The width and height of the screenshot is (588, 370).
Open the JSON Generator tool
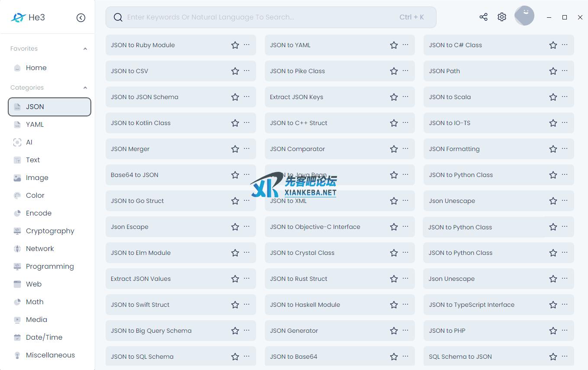pyautogui.click(x=294, y=331)
